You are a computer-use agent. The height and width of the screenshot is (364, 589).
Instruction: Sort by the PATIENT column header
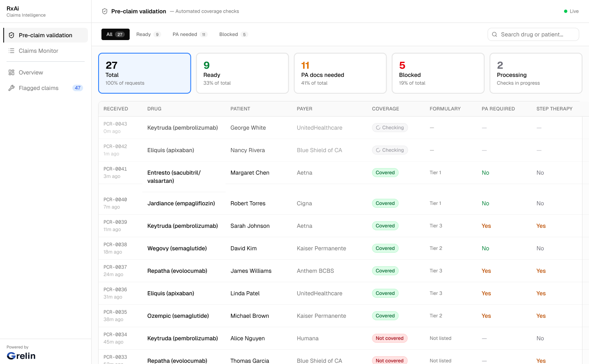[240, 109]
